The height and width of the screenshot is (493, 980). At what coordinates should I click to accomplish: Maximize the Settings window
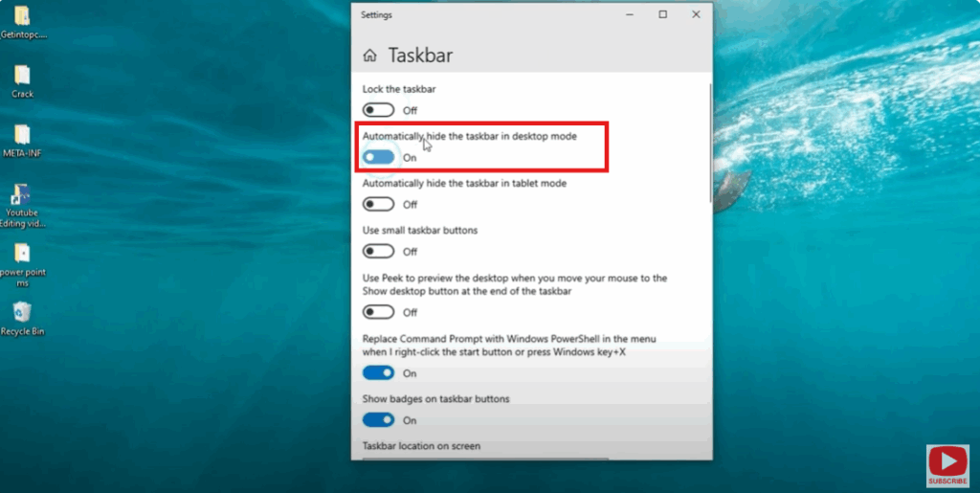click(662, 14)
